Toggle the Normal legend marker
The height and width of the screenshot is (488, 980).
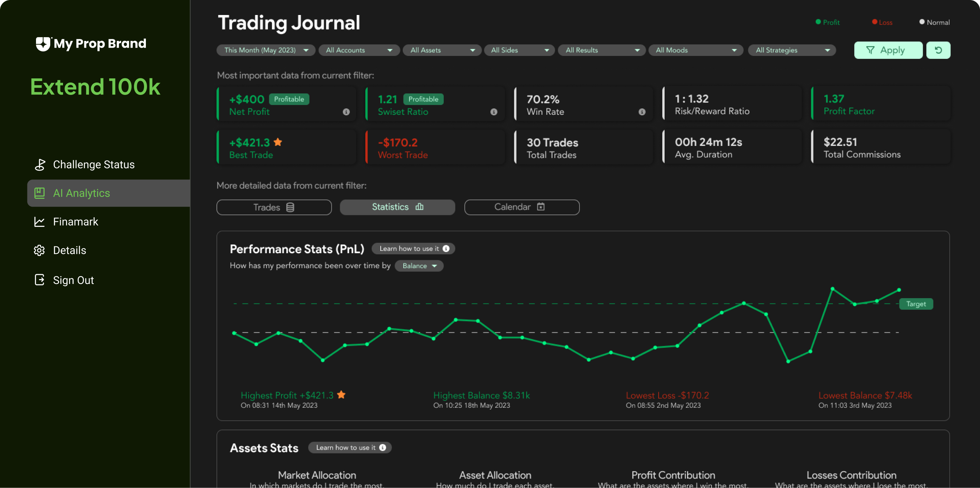point(921,22)
